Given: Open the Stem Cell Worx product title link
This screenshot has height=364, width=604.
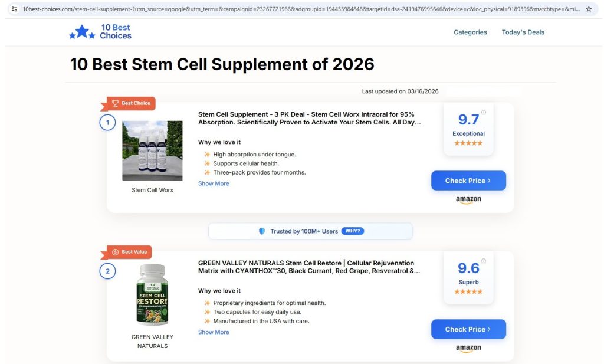Looking at the screenshot, I should click(x=309, y=118).
